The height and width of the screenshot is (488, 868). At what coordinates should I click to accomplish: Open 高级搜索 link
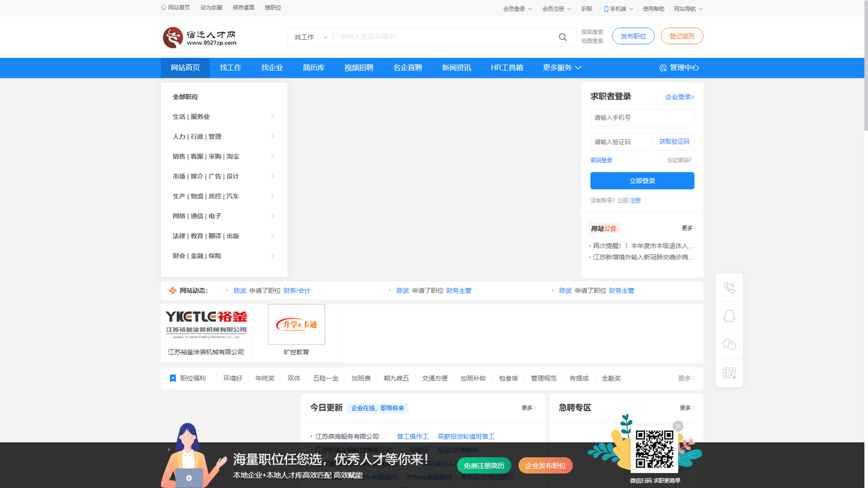tap(592, 32)
